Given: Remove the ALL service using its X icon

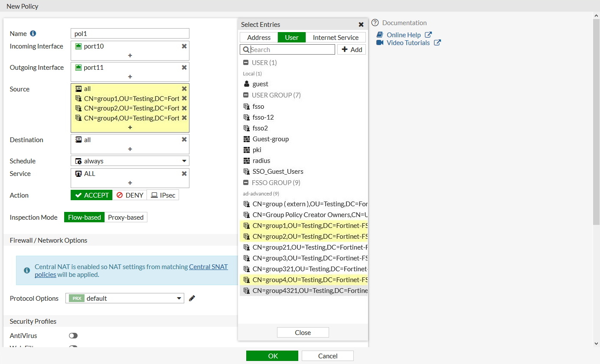Looking at the screenshot, I should (x=184, y=173).
